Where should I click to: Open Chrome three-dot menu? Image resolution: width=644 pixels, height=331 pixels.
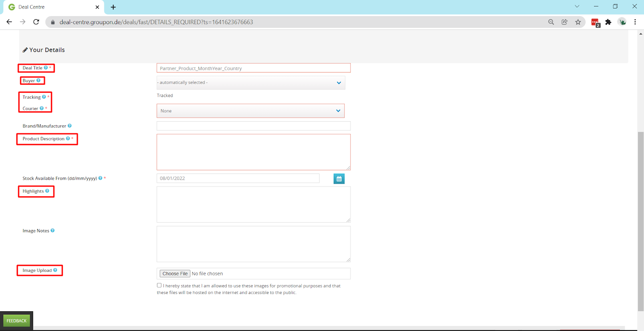click(x=635, y=22)
